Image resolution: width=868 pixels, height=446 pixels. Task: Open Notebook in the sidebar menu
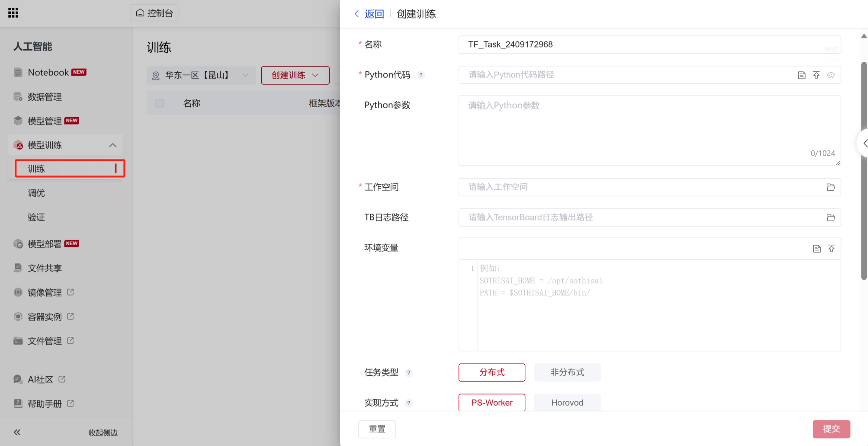[x=48, y=72]
